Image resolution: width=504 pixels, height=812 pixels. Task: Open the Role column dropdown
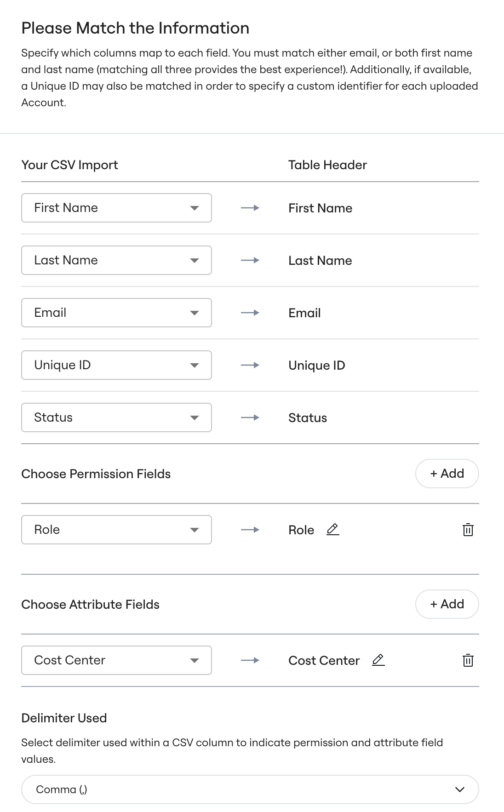click(x=116, y=530)
